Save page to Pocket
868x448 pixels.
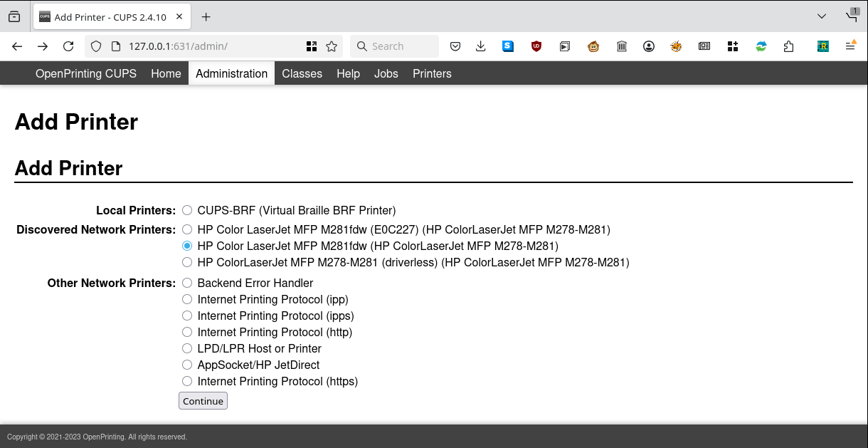tap(455, 46)
